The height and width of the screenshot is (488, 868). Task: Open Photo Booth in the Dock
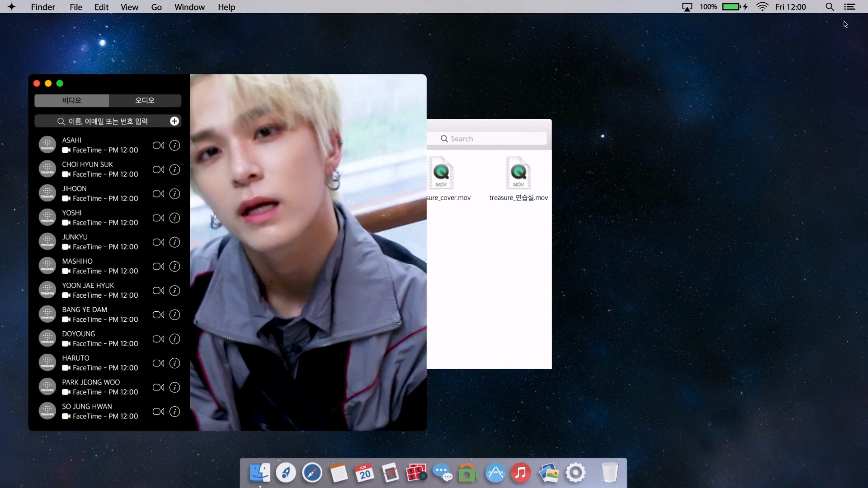pos(416,473)
